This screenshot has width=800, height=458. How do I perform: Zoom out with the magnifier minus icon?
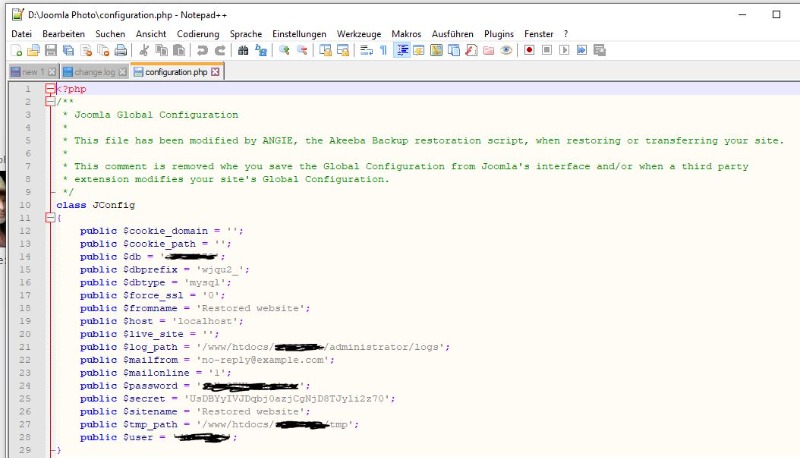coord(302,50)
